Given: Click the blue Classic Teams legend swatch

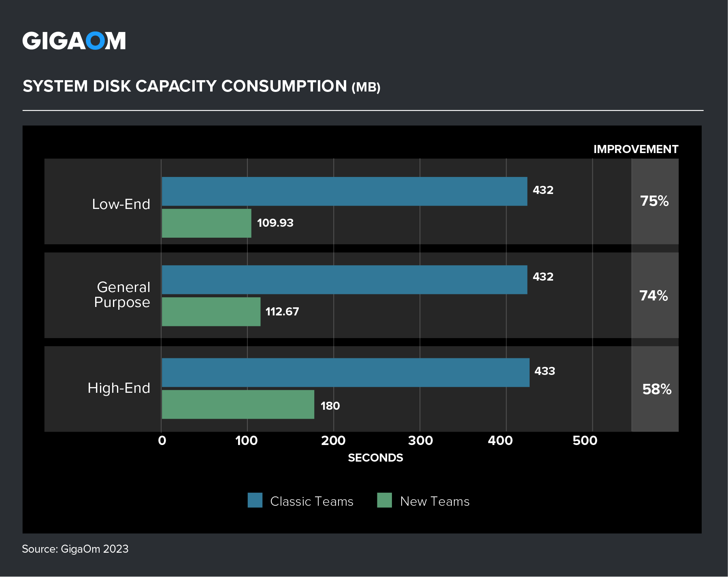Looking at the screenshot, I should [x=255, y=500].
